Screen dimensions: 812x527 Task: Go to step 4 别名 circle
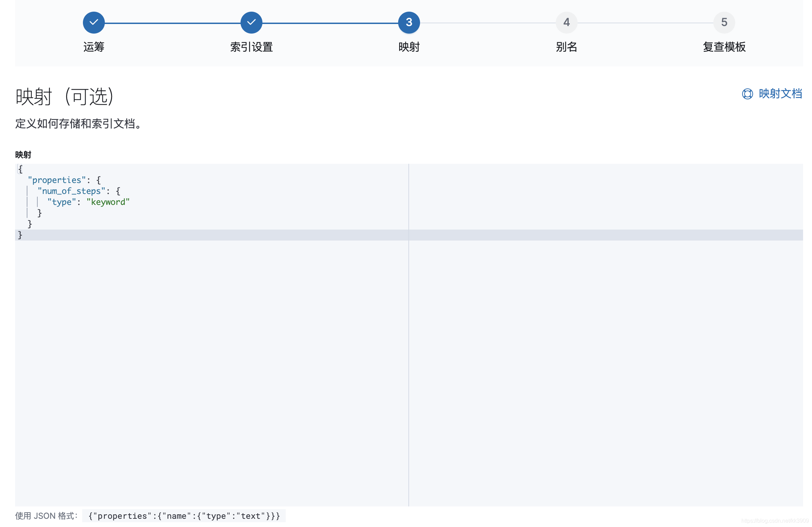(566, 23)
